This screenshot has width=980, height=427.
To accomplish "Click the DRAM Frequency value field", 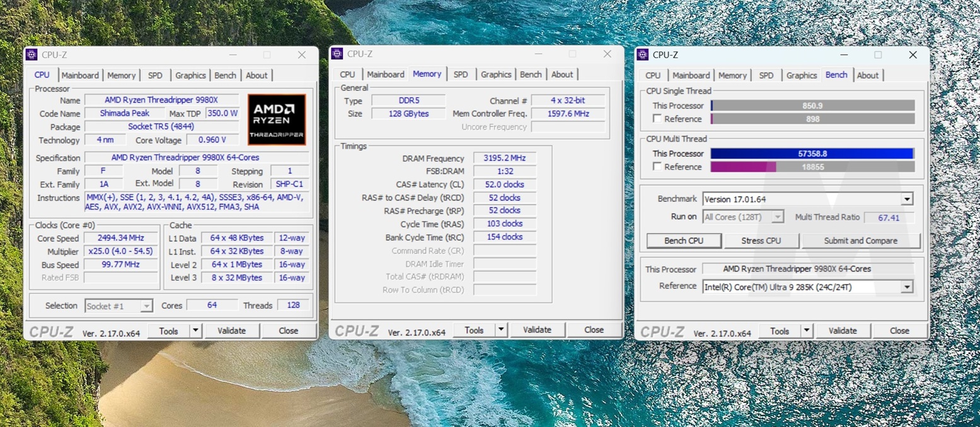I will click(x=504, y=158).
